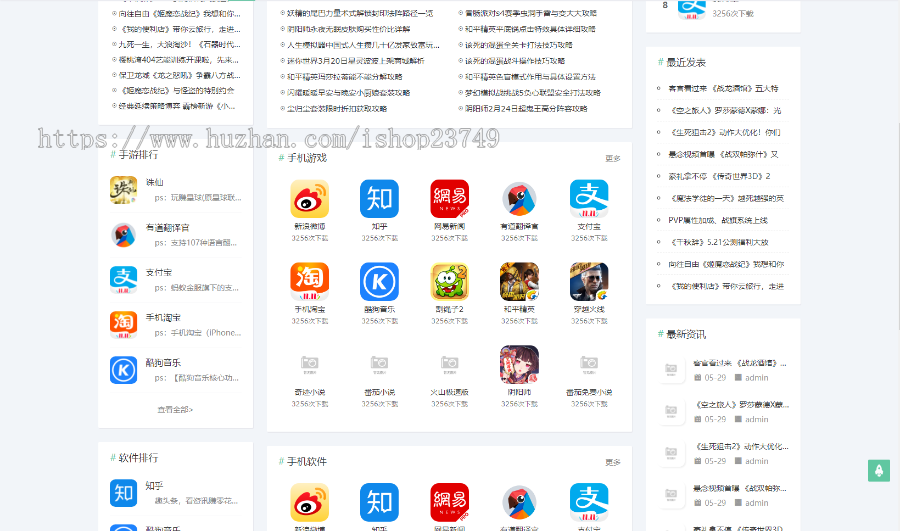
Task: Open the 火山极速版 label in the games grid
Action: click(449, 392)
